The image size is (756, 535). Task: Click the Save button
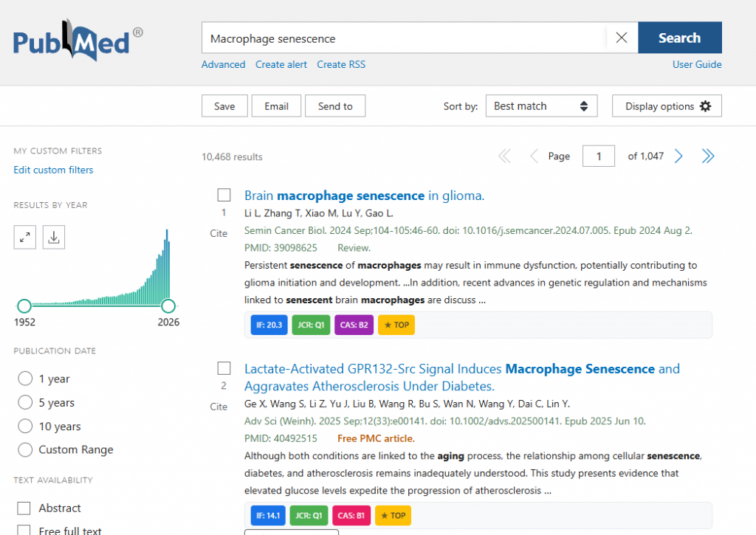click(x=224, y=106)
